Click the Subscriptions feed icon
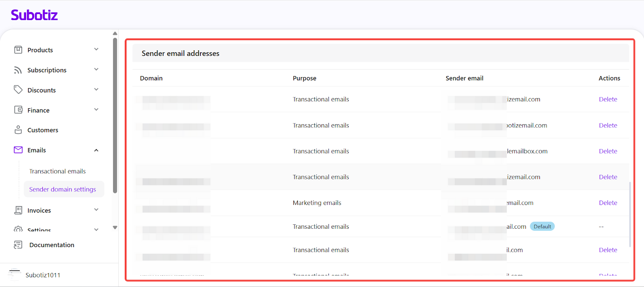Screen dimensions: 644x287 tap(18, 70)
